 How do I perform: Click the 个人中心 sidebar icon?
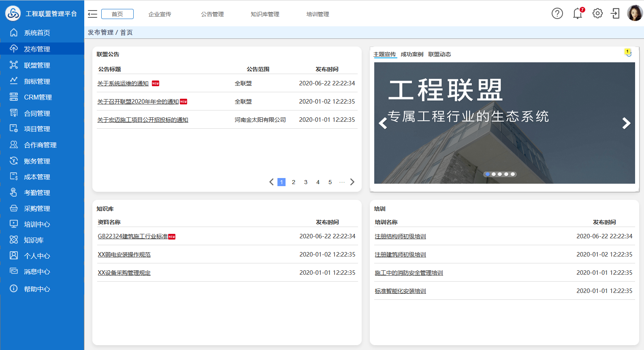14,255
